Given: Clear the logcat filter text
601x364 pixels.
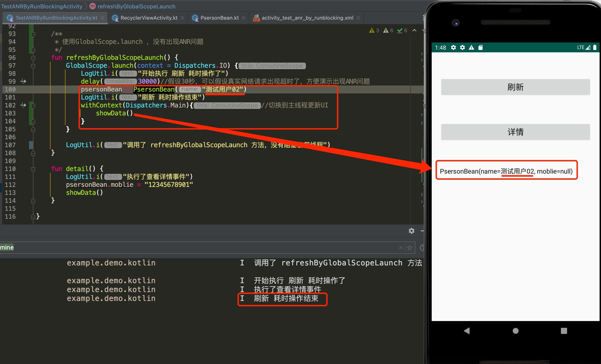Looking at the screenshot, I should click(401, 248).
